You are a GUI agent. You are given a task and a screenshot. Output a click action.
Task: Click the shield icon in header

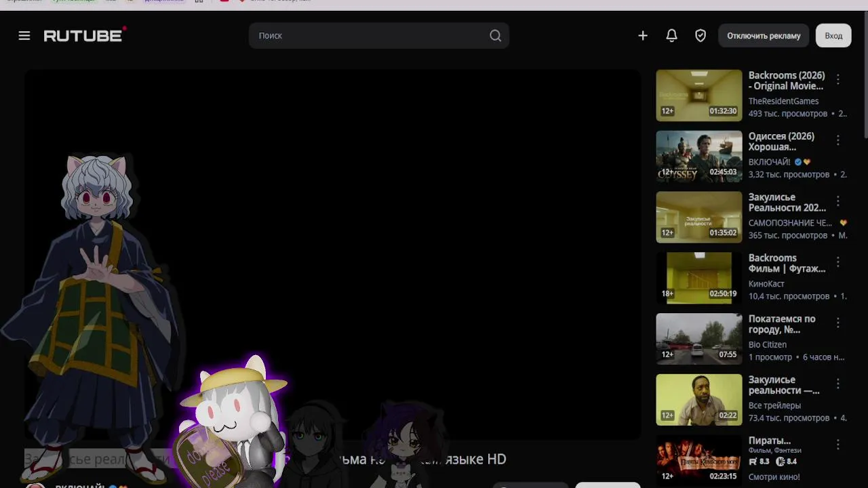[701, 36]
